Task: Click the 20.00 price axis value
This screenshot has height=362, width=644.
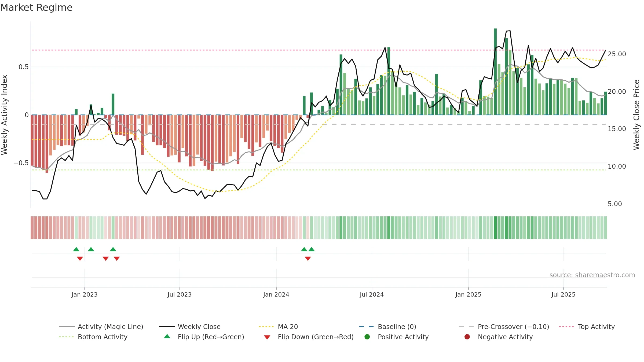Action: point(617,92)
